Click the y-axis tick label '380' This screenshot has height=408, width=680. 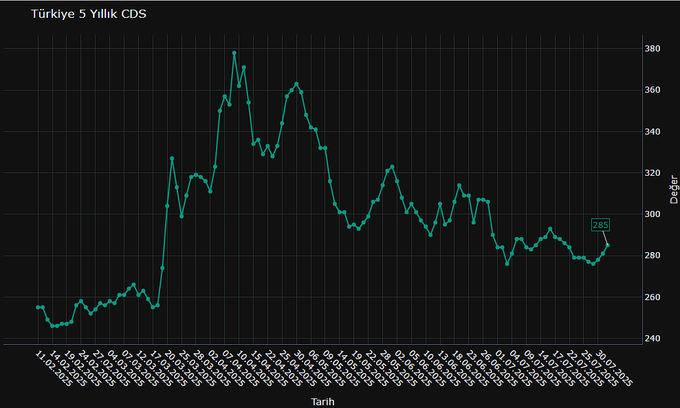[652, 49]
